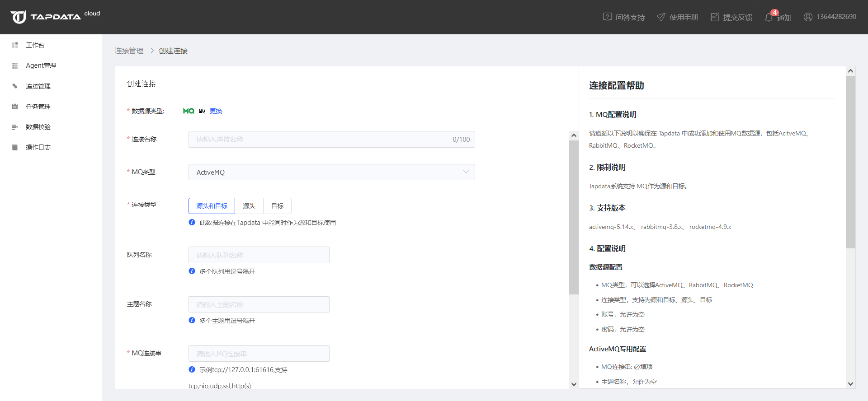Click 更换 link to change data source

(216, 111)
